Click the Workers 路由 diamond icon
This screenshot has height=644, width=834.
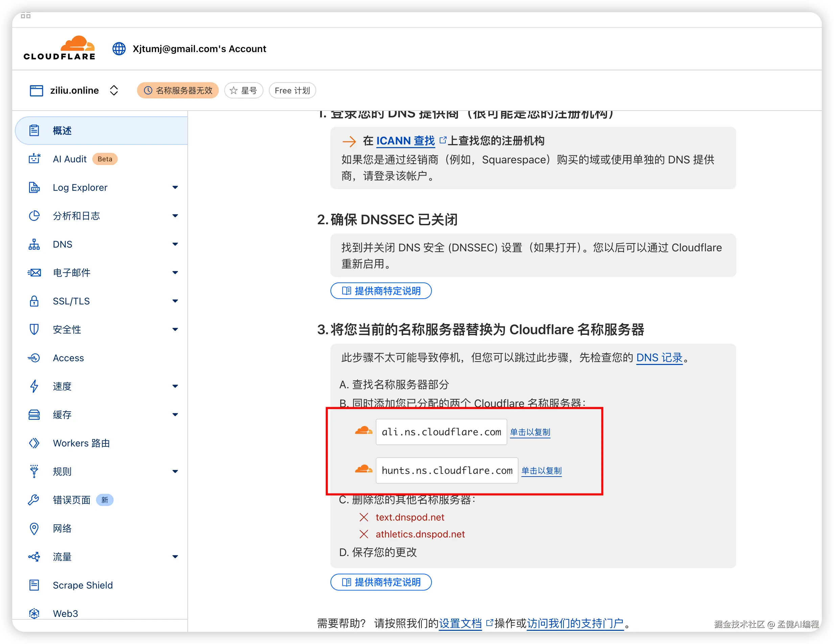(x=34, y=443)
